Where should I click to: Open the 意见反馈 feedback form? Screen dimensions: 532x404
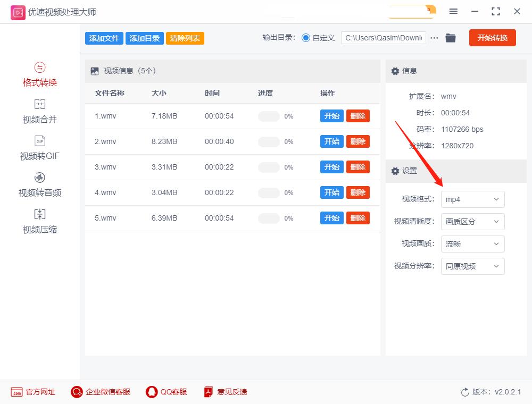point(225,392)
